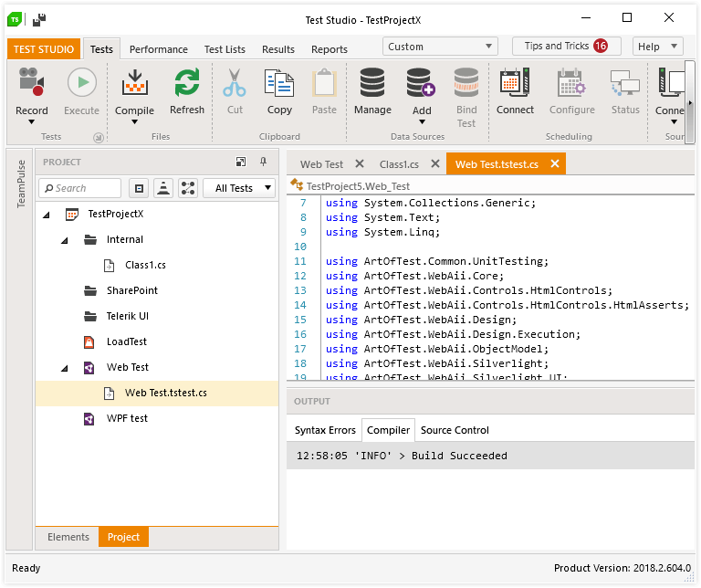Viewport: 701px width, 588px height.
Task: Click the Configure scheduling icon
Action: point(571,82)
